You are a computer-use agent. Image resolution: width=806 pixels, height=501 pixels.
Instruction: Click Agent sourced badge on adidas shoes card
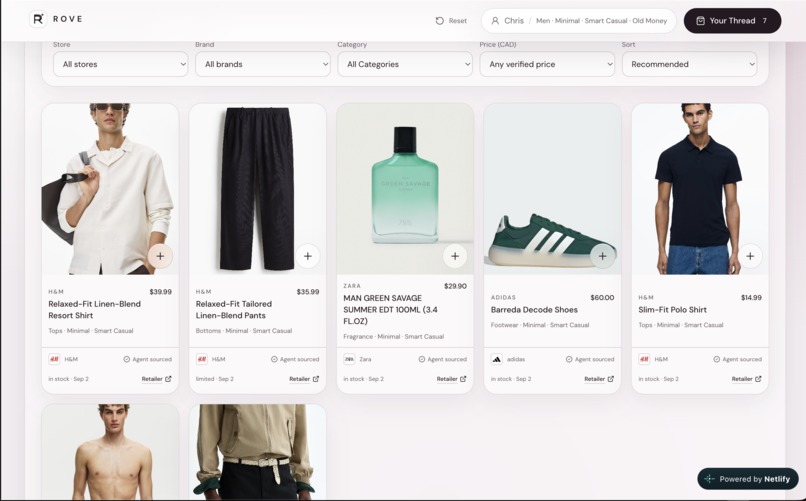click(590, 359)
